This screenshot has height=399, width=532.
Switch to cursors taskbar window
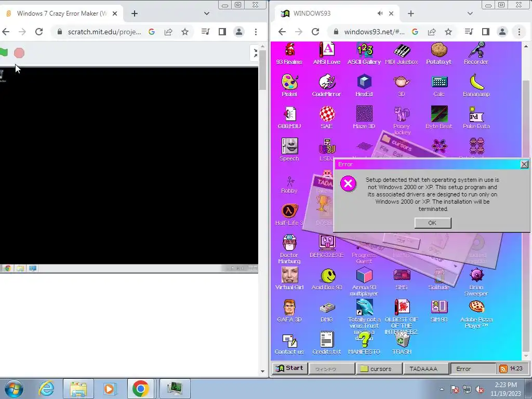coord(379,368)
